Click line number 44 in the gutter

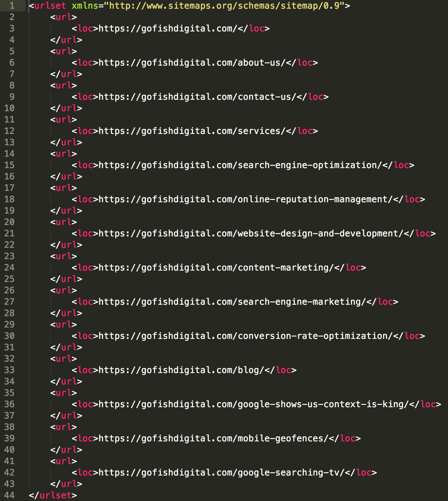pos(9,495)
